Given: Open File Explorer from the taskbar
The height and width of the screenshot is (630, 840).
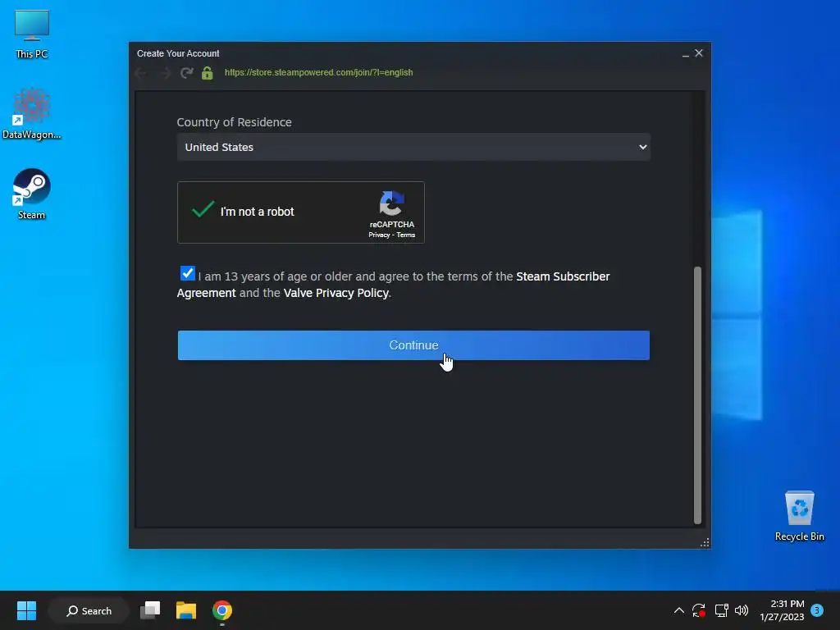Looking at the screenshot, I should click(186, 610).
